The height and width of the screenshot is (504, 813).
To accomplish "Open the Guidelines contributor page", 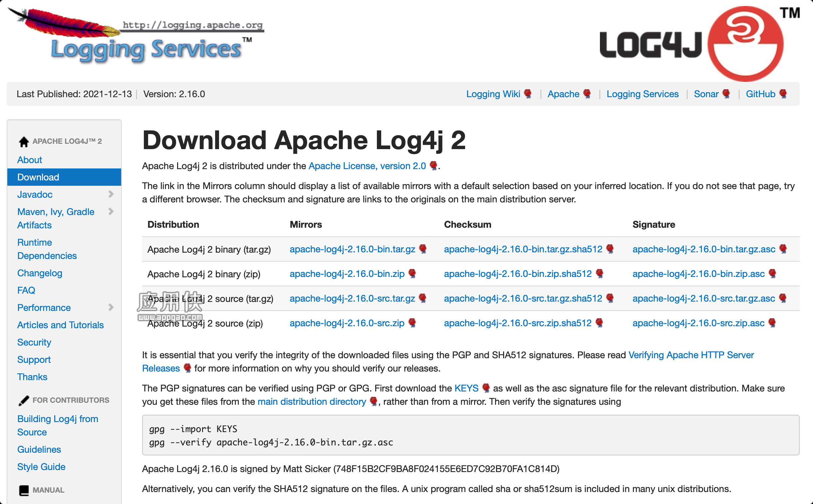I will tap(39, 450).
